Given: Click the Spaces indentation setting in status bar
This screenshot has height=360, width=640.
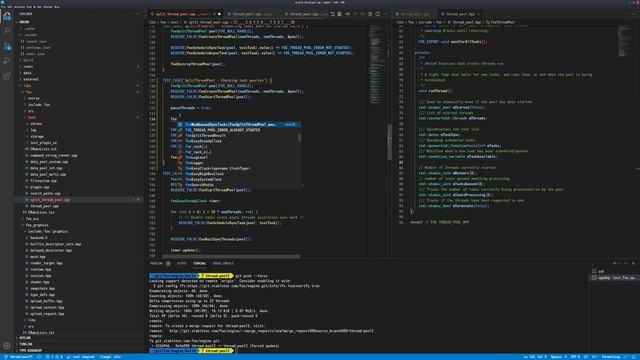Looking at the screenshot, I should 558,357.
